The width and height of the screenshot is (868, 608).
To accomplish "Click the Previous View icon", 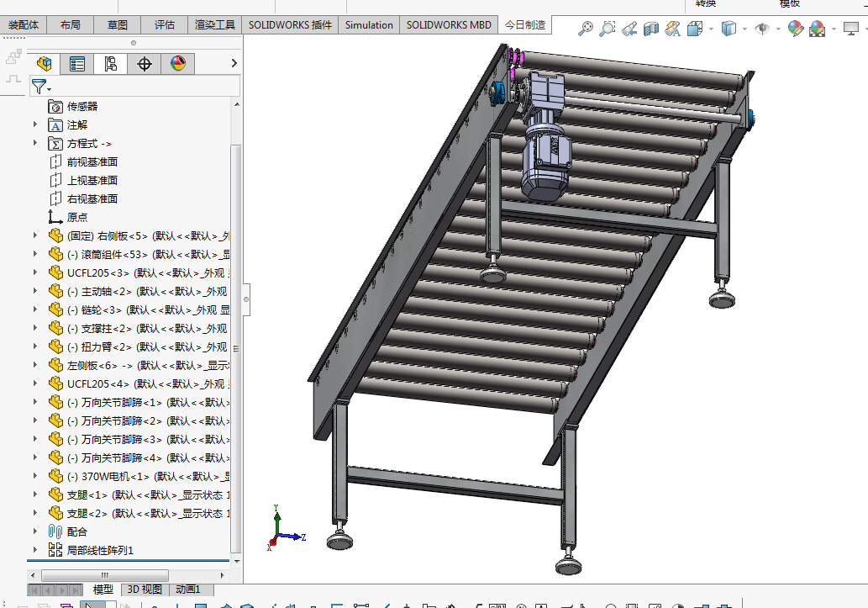I will 629,29.
